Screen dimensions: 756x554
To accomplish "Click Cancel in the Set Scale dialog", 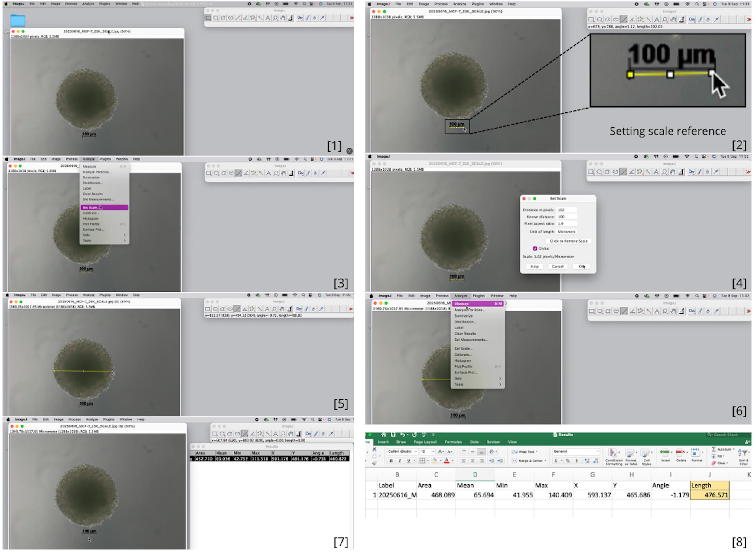I will pos(558,267).
